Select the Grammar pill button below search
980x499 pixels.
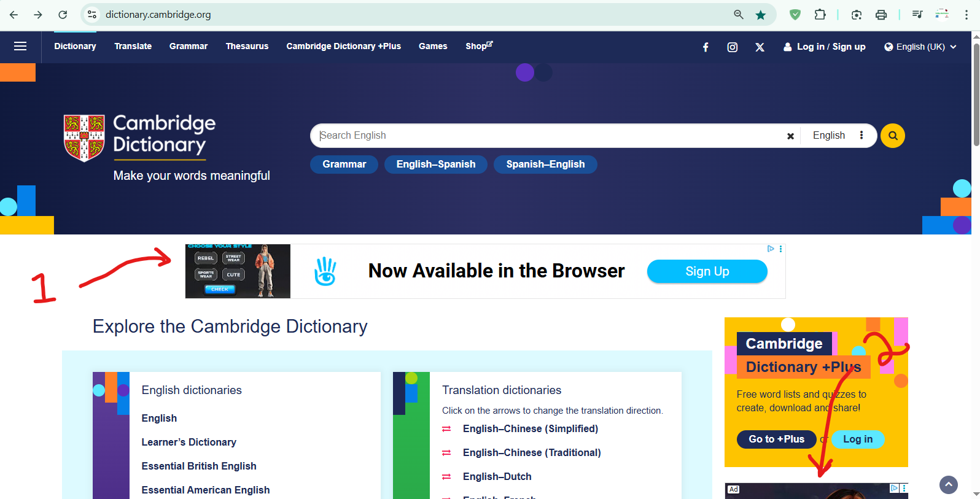pyautogui.click(x=344, y=164)
